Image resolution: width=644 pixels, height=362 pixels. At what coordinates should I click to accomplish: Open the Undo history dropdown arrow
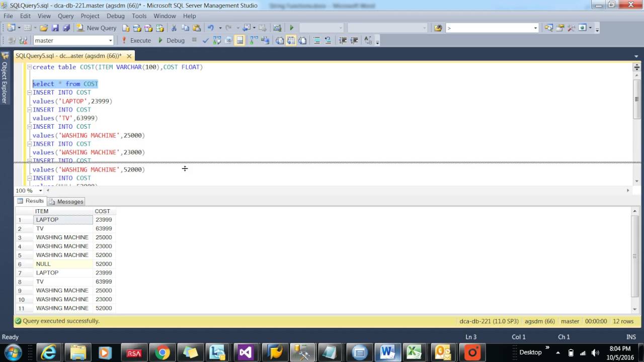pyautogui.click(x=220, y=28)
